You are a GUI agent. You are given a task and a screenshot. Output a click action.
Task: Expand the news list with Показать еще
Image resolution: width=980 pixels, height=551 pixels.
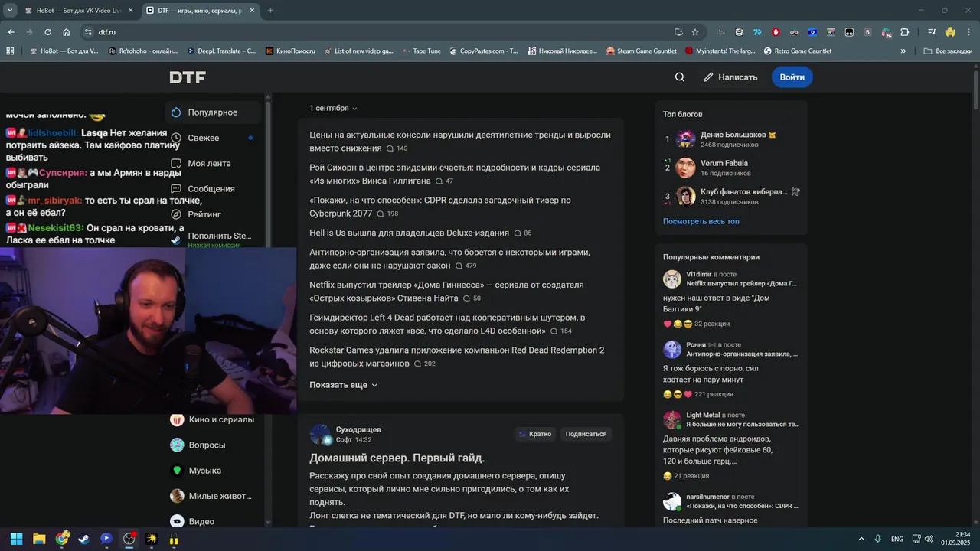(x=343, y=385)
